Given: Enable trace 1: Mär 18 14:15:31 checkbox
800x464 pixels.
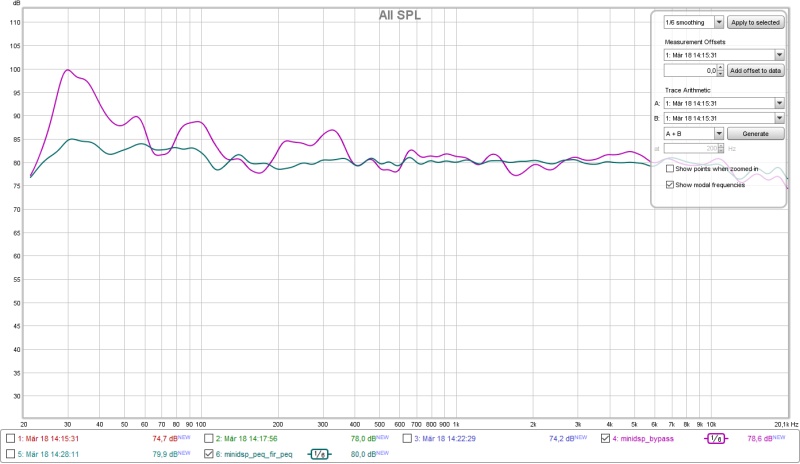Looking at the screenshot, I should pyautogui.click(x=10, y=438).
